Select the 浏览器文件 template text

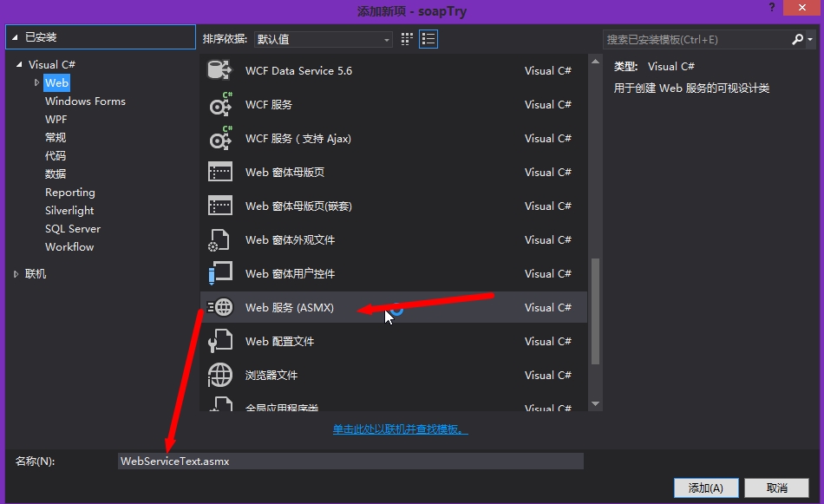point(271,375)
